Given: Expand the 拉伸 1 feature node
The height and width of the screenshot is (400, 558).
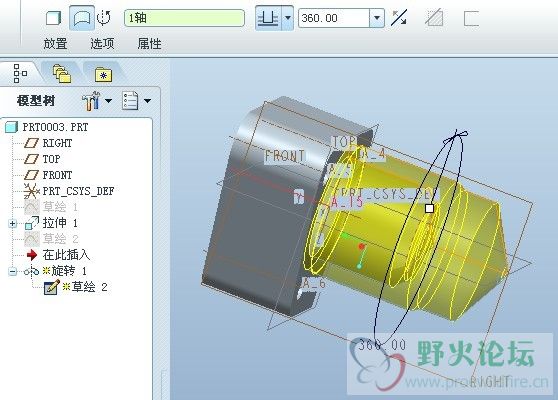Looking at the screenshot, I should [x=12, y=223].
